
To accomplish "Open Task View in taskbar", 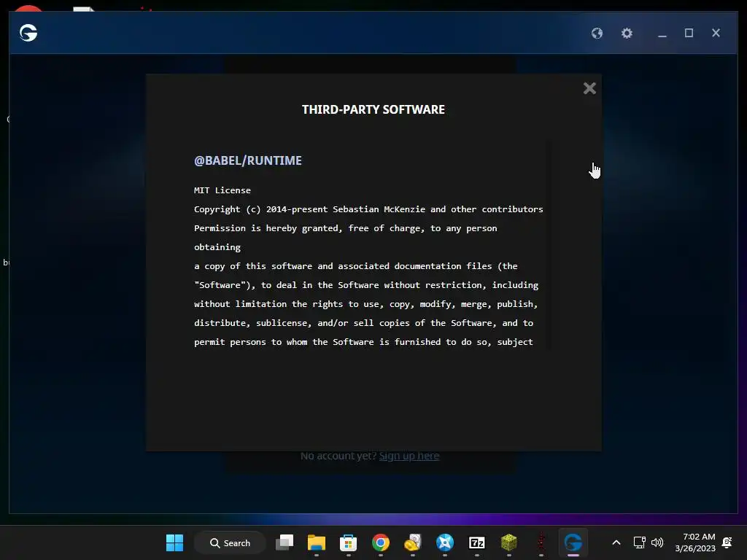I will point(285,542).
